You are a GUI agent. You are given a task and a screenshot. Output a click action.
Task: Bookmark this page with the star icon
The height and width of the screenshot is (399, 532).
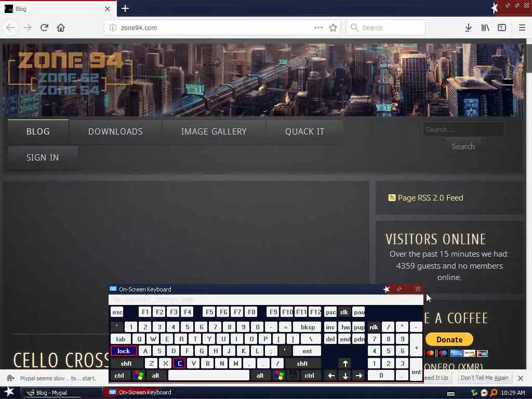click(x=333, y=28)
